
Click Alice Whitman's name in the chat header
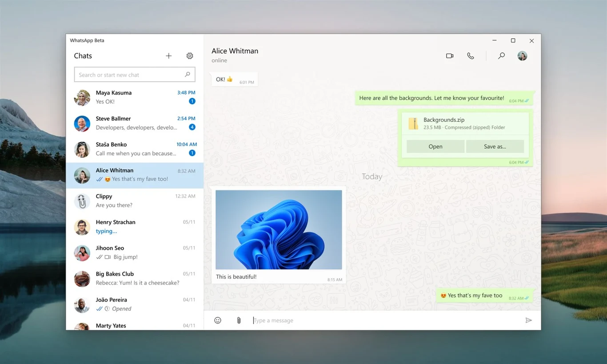235,51
